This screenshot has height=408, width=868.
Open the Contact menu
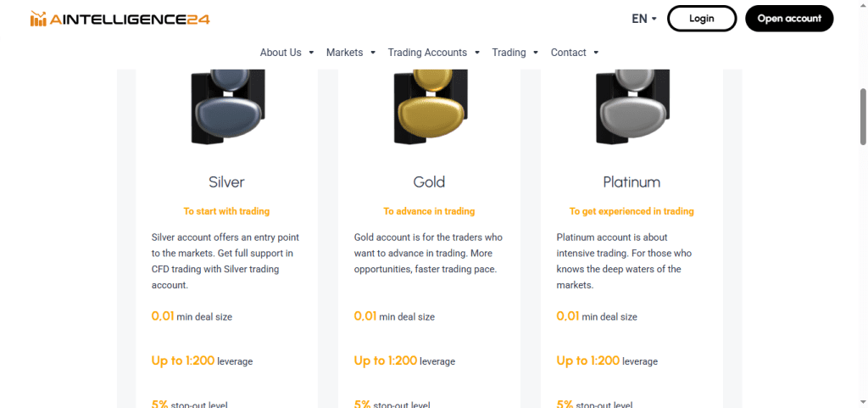pos(575,53)
